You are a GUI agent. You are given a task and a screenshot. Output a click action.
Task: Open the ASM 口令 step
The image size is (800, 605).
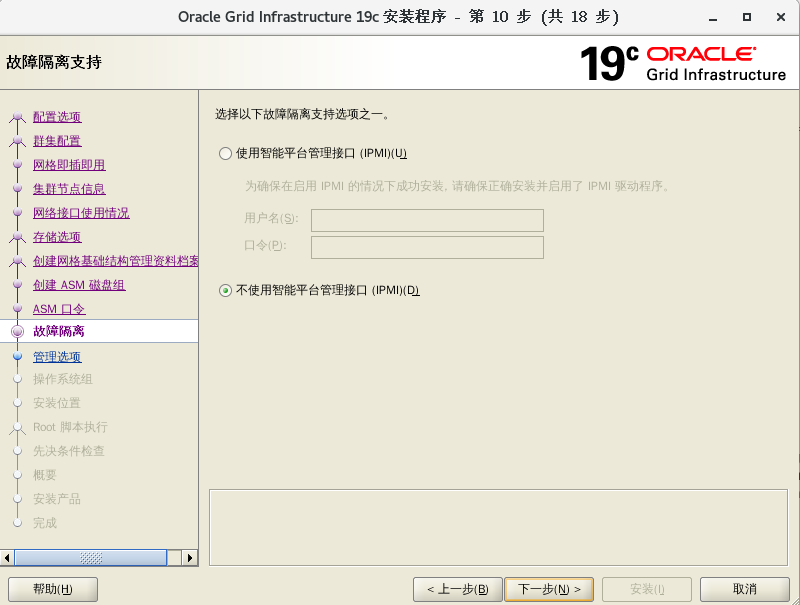point(59,309)
